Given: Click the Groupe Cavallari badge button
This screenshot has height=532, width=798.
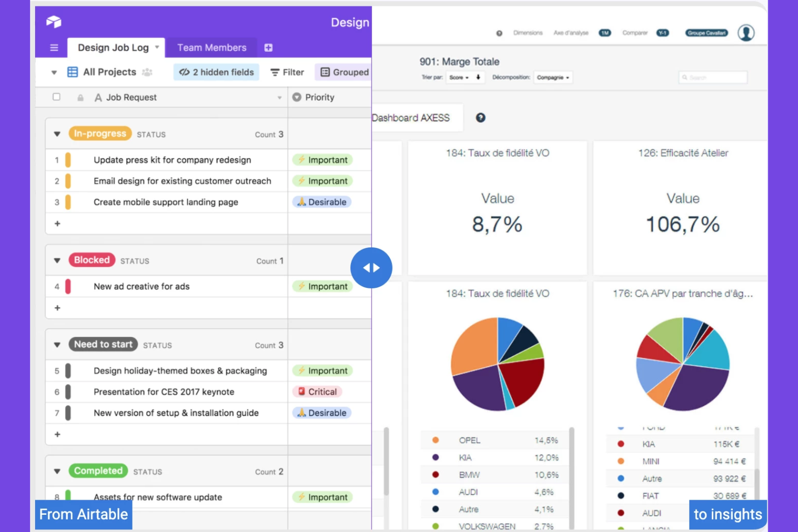Looking at the screenshot, I should 706,33.
